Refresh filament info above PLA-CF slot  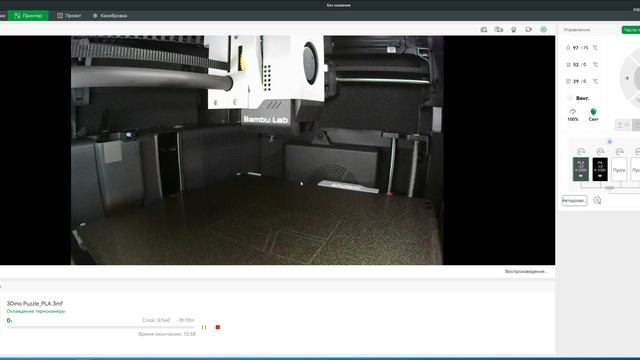tap(581, 152)
